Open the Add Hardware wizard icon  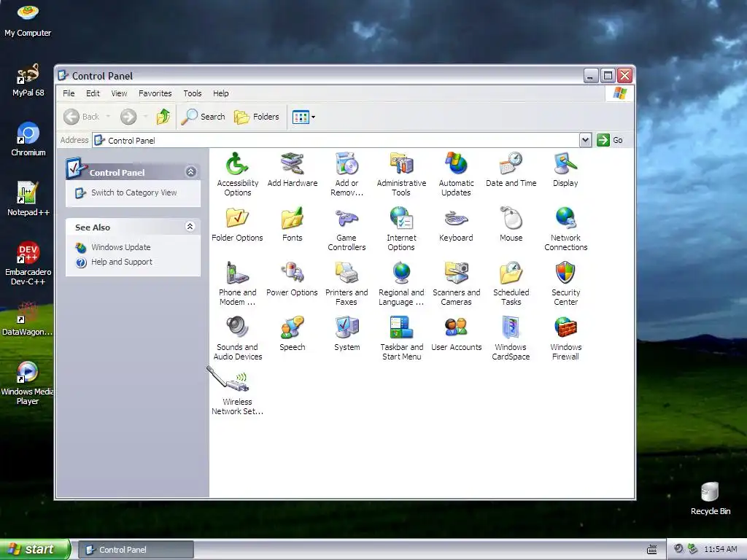[292, 170]
